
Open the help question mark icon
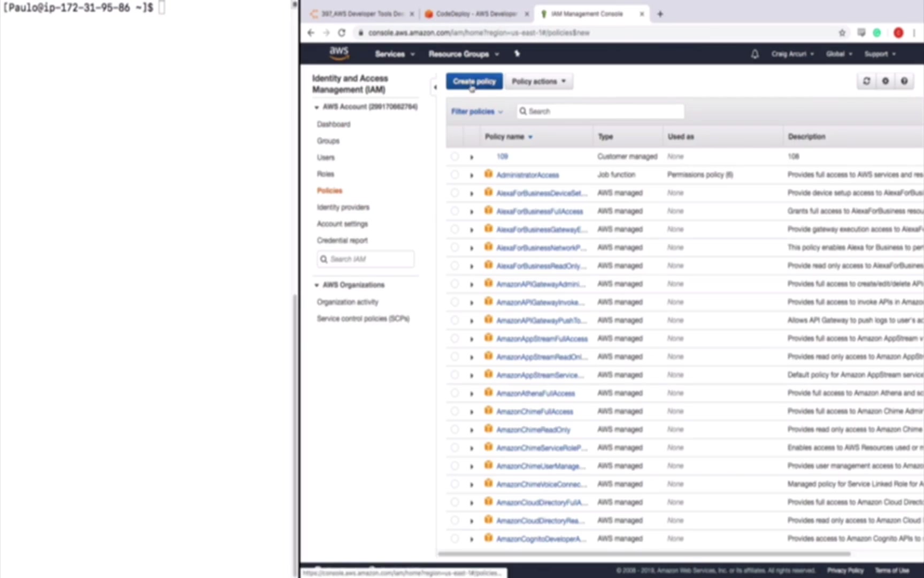pyautogui.click(x=904, y=81)
